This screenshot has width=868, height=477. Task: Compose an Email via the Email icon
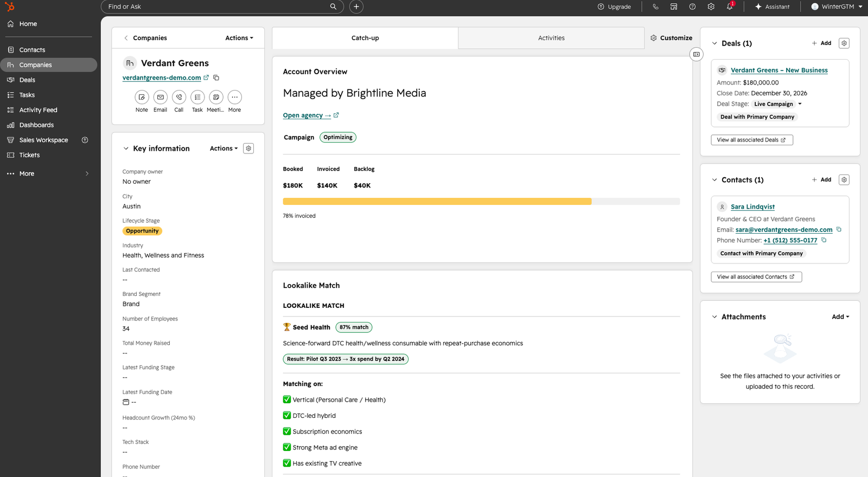coord(160,97)
